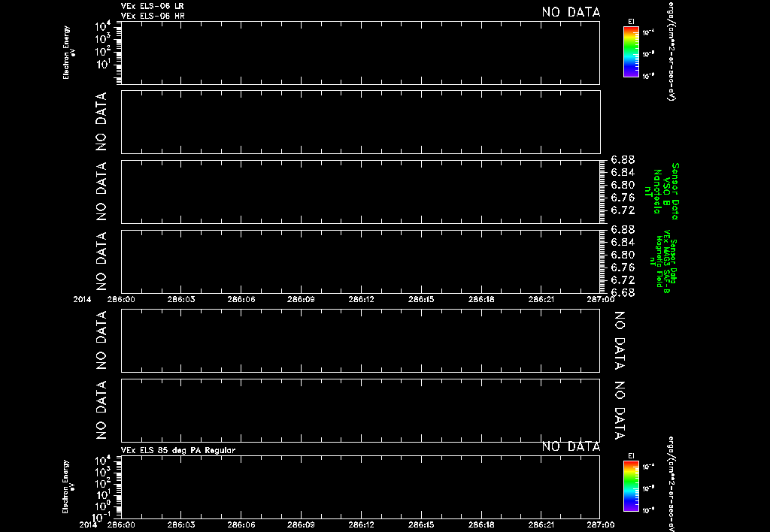Click "NO DATA" label left of VSO B panel
770x532 pixels.
[x=101, y=192]
